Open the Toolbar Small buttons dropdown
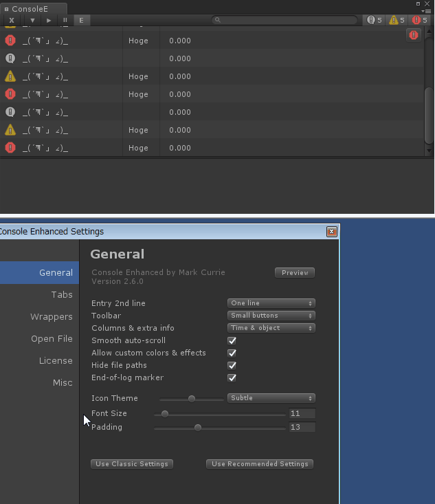 [x=271, y=316]
